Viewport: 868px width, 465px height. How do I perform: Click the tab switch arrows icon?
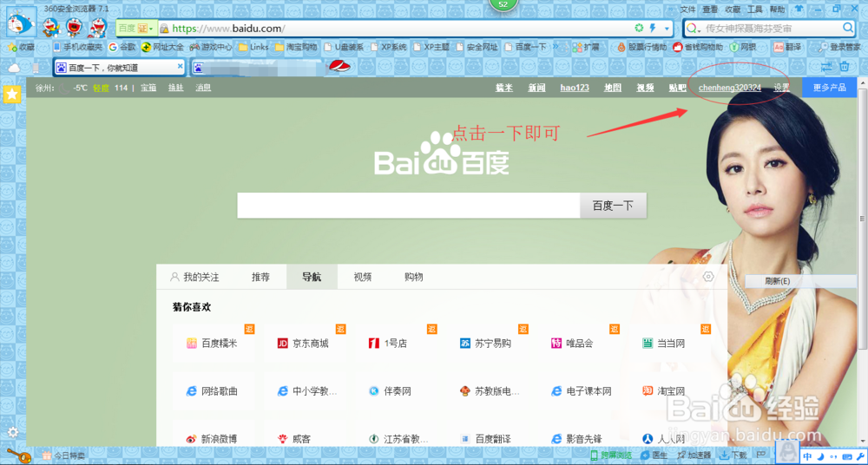[x=826, y=67]
